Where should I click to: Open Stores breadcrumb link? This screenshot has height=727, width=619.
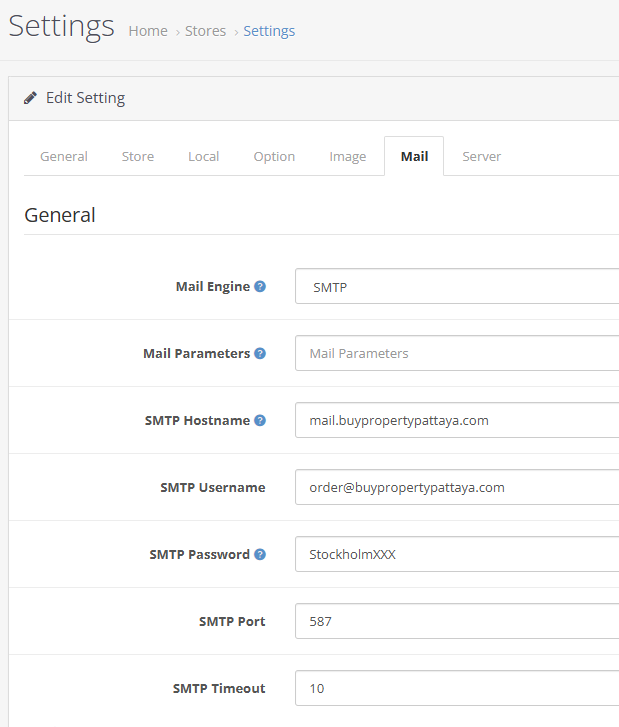click(x=205, y=31)
